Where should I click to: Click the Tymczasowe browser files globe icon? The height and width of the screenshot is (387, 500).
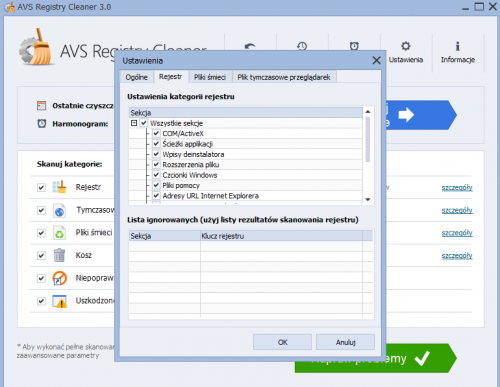click(59, 210)
